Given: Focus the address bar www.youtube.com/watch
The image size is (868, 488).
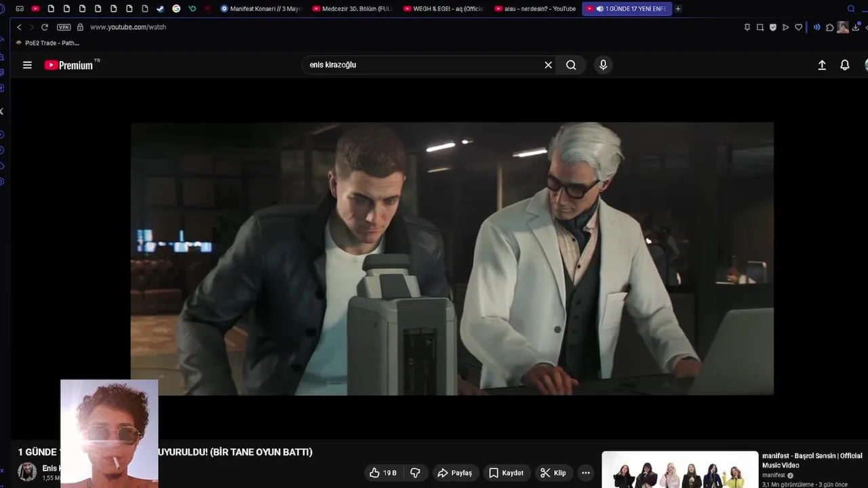Looking at the screenshot, I should click(128, 27).
